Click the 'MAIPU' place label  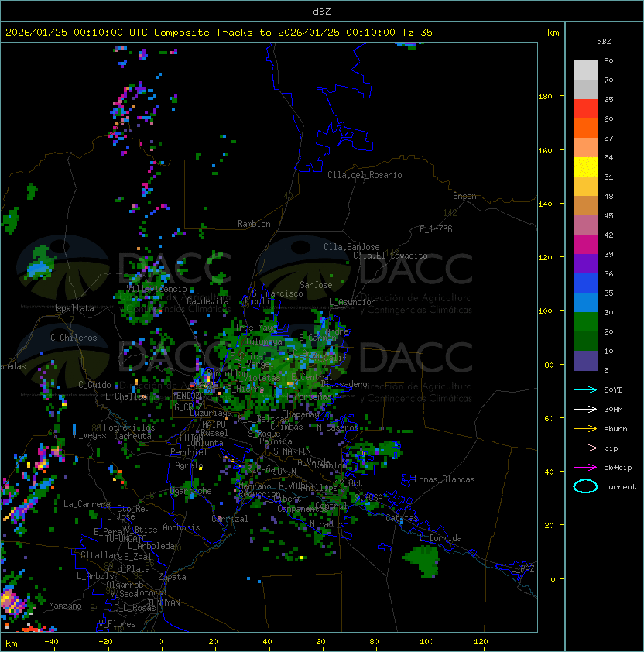click(x=214, y=425)
